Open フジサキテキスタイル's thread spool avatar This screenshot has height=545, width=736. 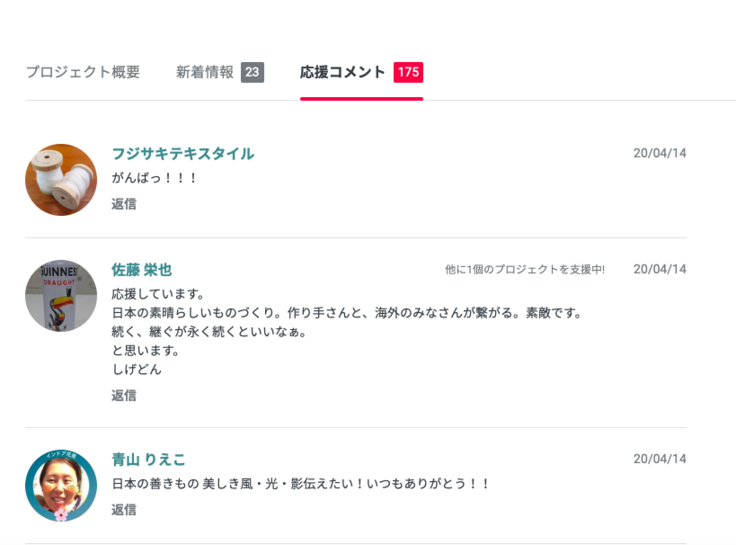pyautogui.click(x=61, y=180)
